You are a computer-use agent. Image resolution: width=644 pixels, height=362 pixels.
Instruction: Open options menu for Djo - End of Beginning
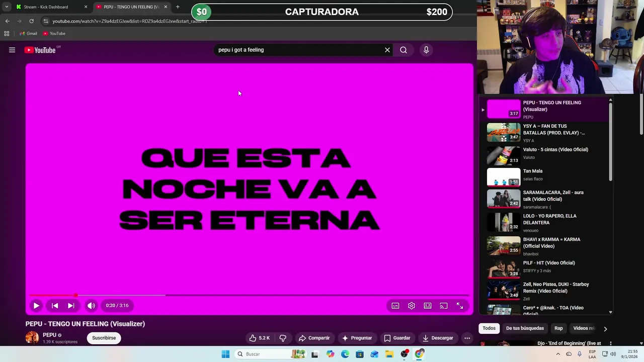(610, 344)
